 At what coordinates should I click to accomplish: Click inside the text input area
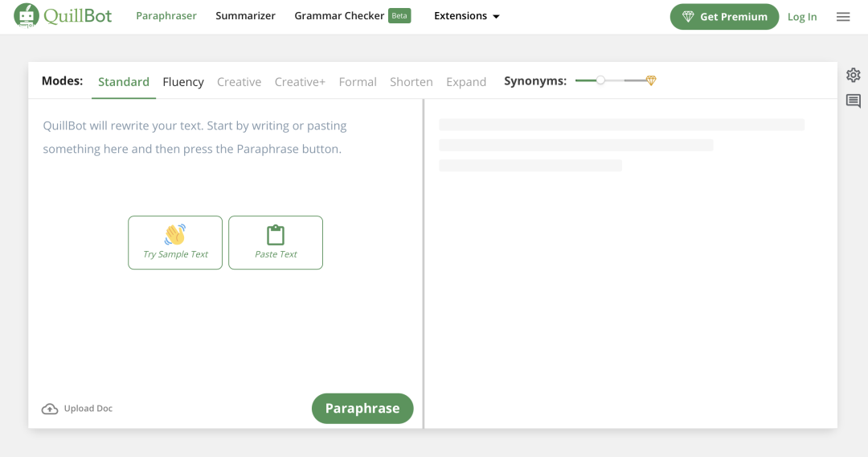point(225,244)
